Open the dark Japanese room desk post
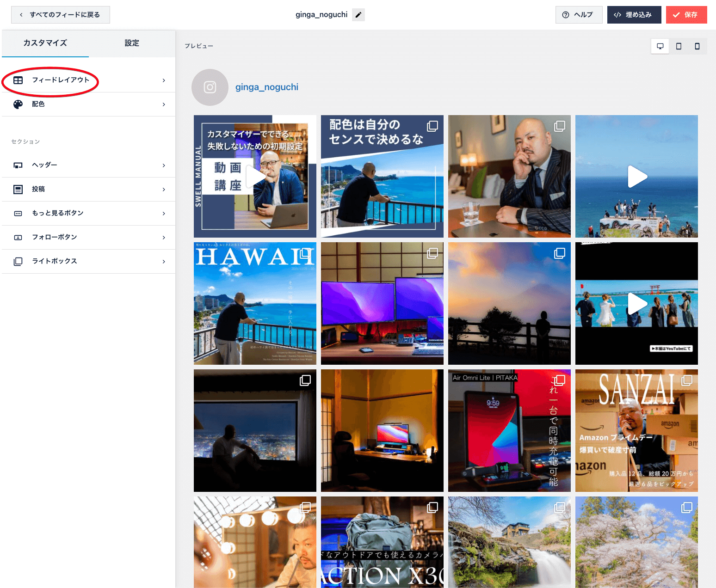This screenshot has height=588, width=716. (382, 431)
